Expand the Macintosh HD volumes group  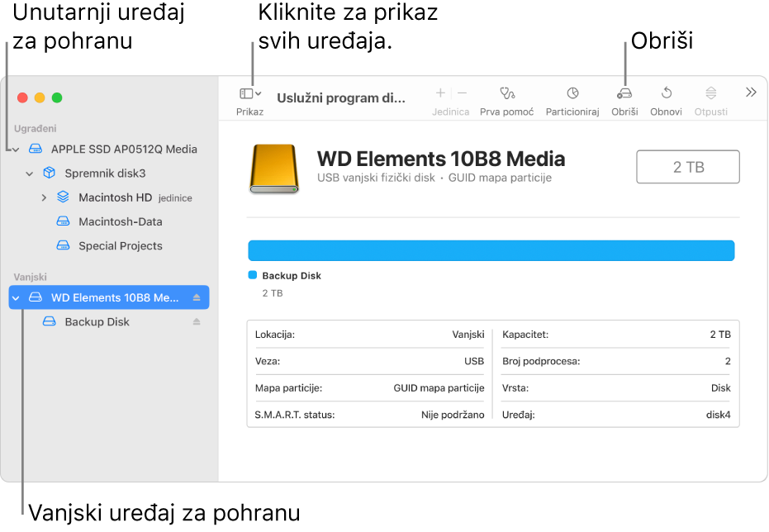[44, 197]
